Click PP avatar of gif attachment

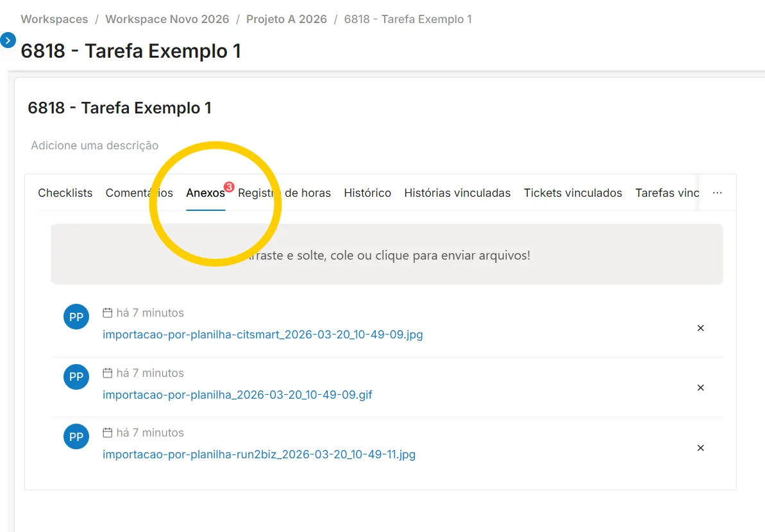point(76,377)
